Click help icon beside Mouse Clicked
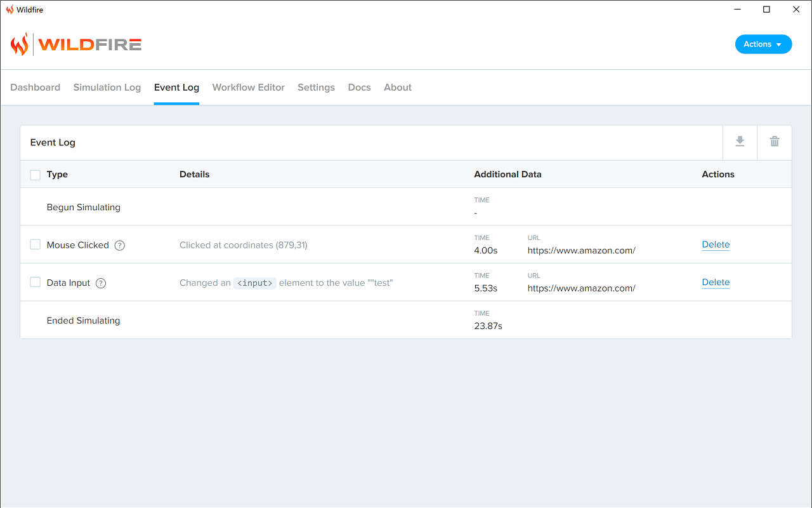812x508 pixels. (x=120, y=245)
